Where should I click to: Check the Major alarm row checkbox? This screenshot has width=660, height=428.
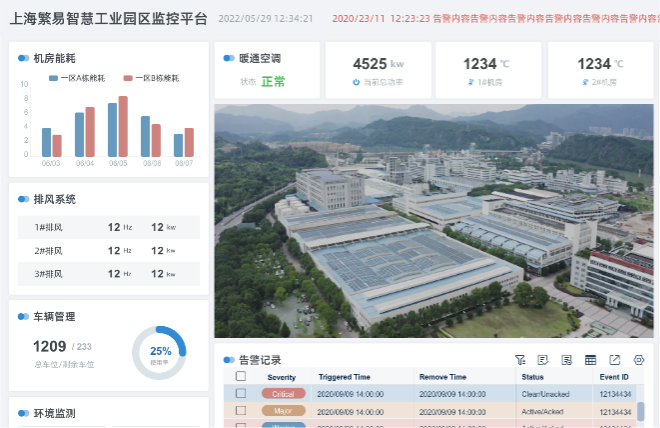tap(241, 410)
